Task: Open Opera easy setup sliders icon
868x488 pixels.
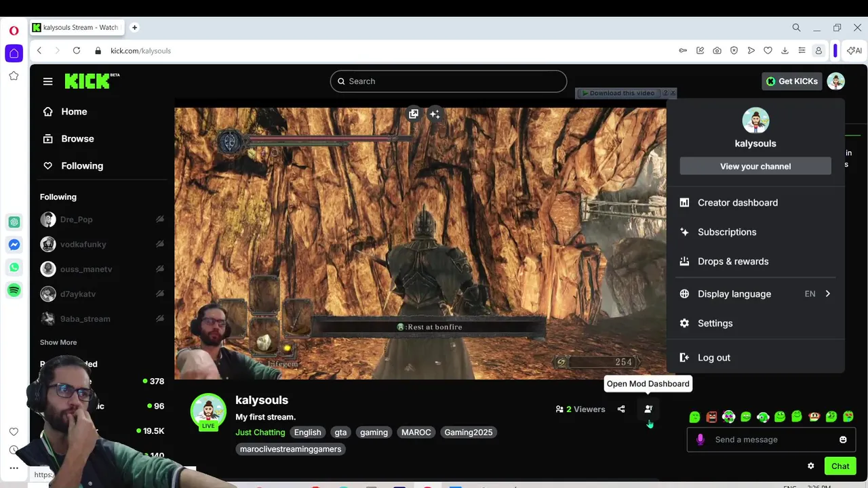Action: pyautogui.click(x=802, y=51)
